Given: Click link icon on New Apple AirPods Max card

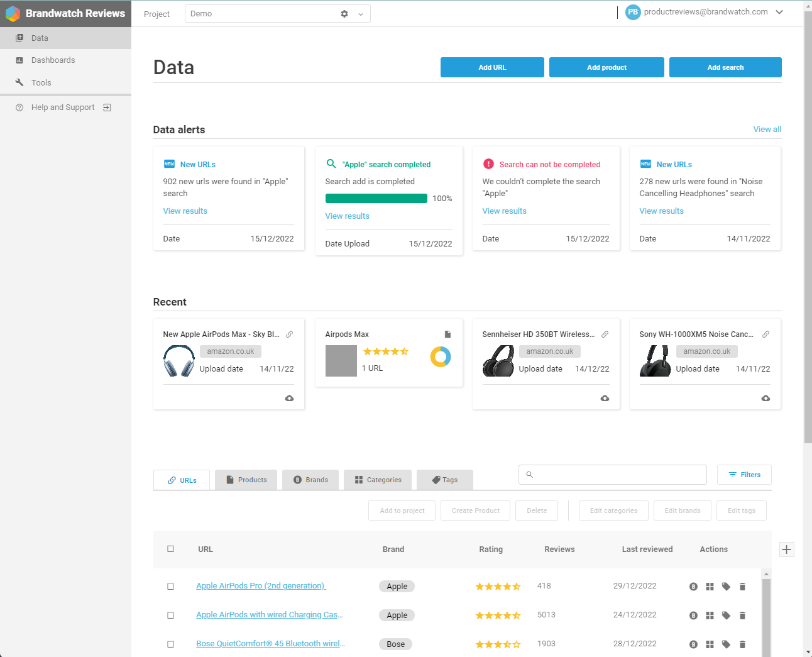Looking at the screenshot, I should (290, 334).
